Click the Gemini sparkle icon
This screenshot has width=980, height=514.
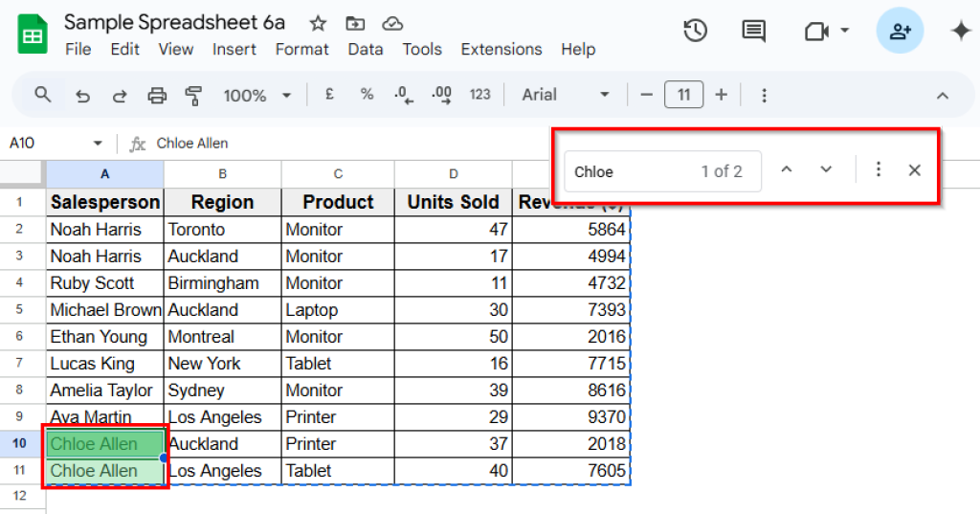[960, 31]
